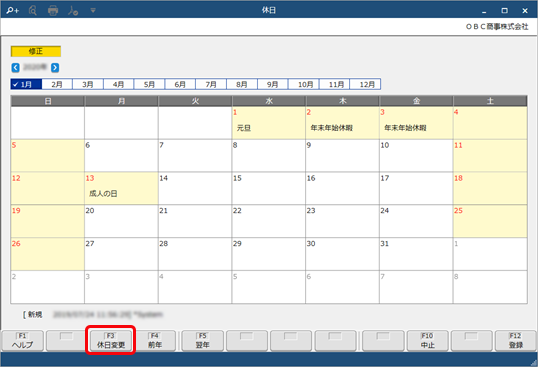Open the title bar dropdown arrow
The height and width of the screenshot is (367, 538).
pos(93,11)
